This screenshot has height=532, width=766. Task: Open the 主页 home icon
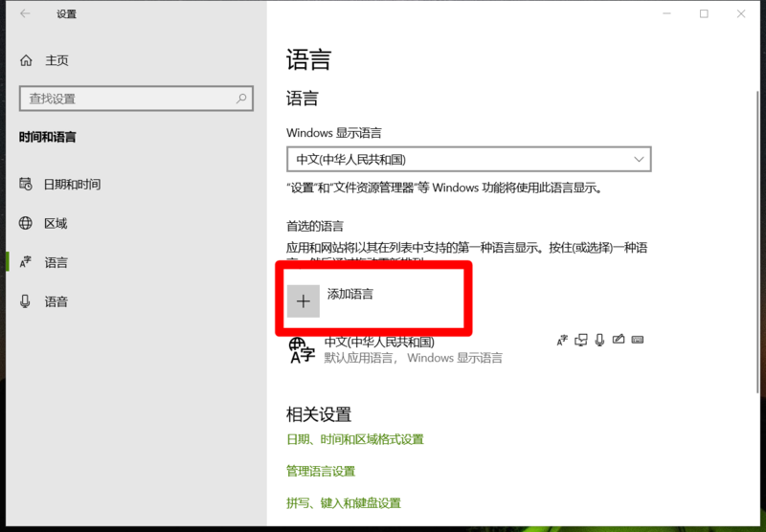point(26,60)
